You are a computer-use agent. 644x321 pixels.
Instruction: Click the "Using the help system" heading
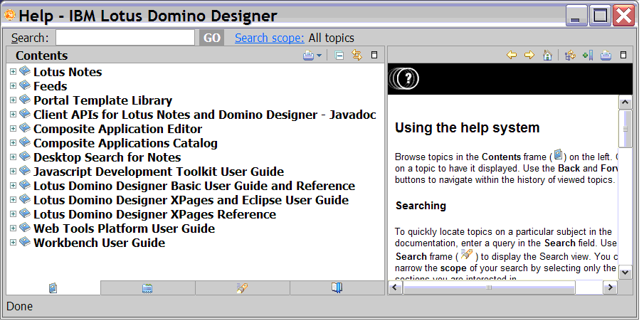coord(467,128)
